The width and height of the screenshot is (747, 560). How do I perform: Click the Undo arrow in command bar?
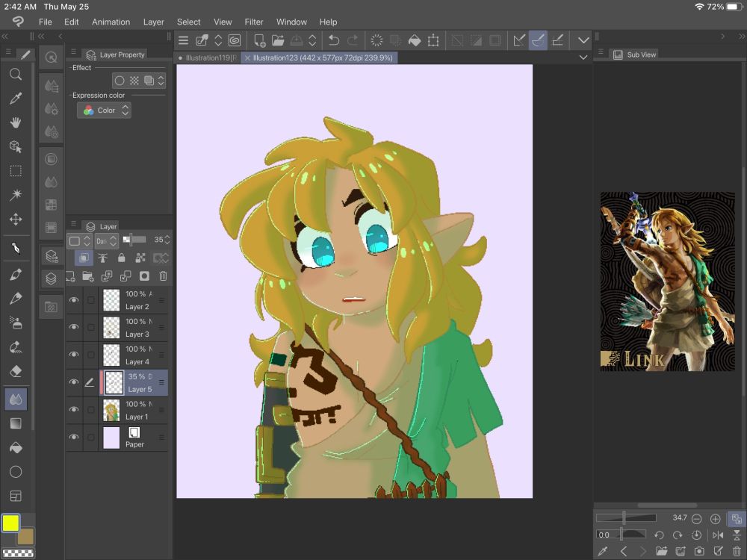pos(335,40)
